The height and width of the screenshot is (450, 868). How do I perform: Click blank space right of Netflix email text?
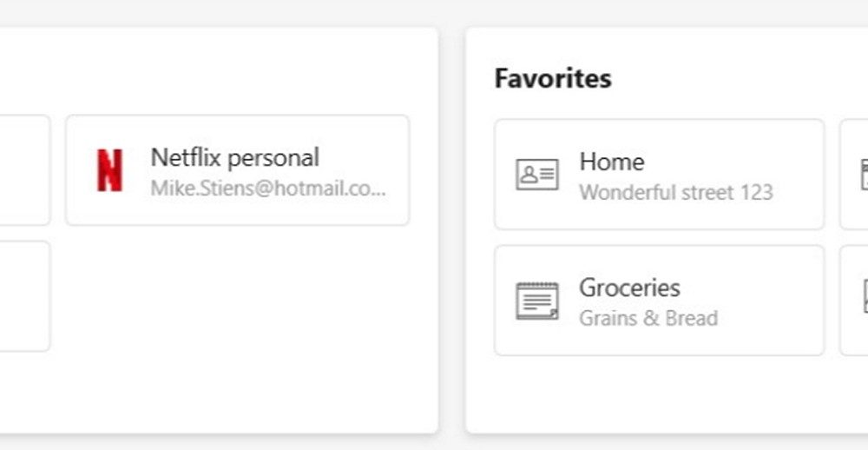click(x=398, y=189)
